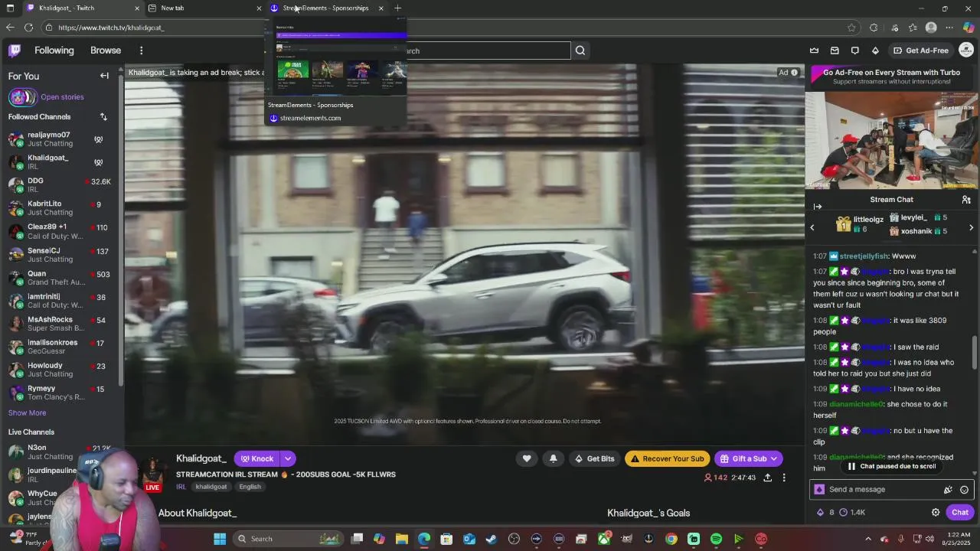Open Bits cheer icon in message box
980x551 pixels.
coord(948,490)
